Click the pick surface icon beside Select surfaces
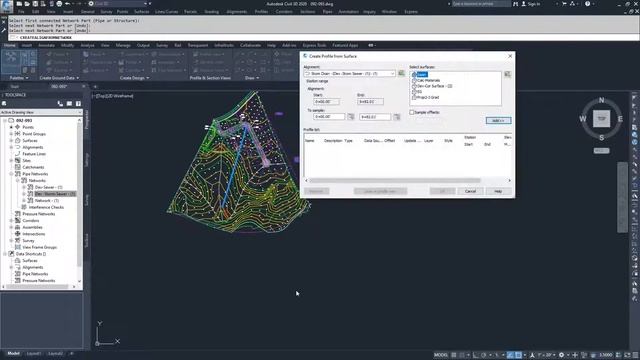The width and height of the screenshot is (640, 360). click(507, 74)
